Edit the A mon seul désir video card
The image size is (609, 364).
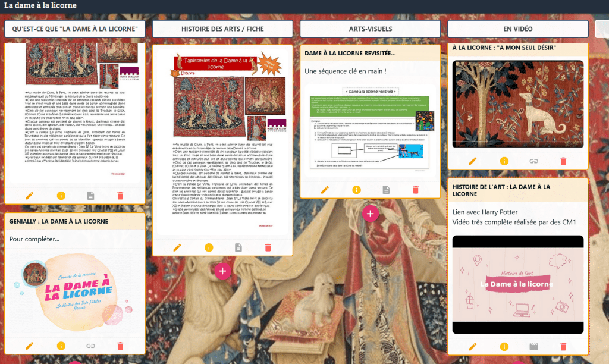coord(473,161)
